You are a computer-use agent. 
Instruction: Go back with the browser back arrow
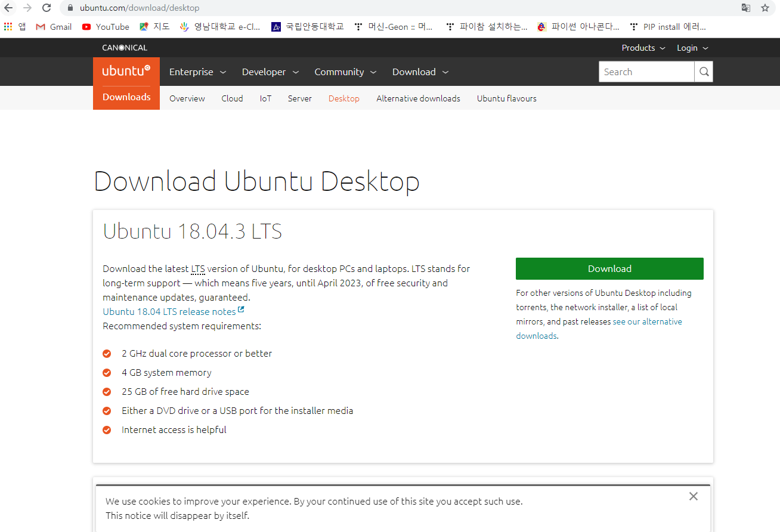pyautogui.click(x=8, y=8)
